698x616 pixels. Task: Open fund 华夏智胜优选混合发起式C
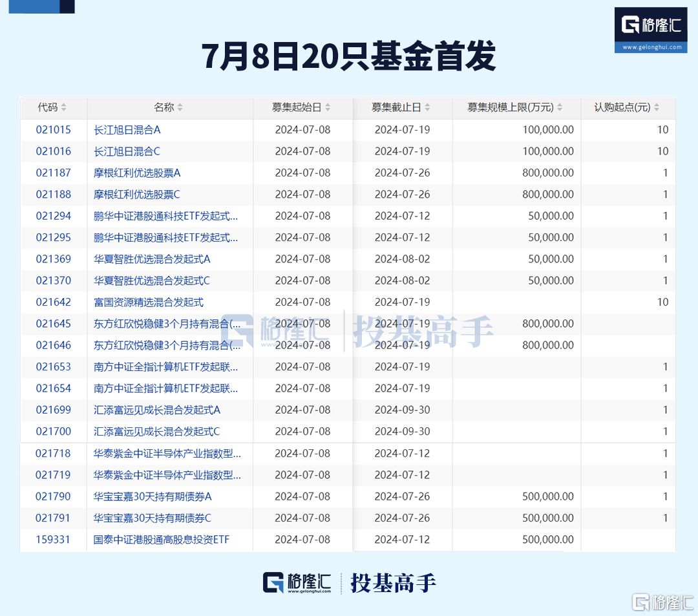[x=152, y=281]
